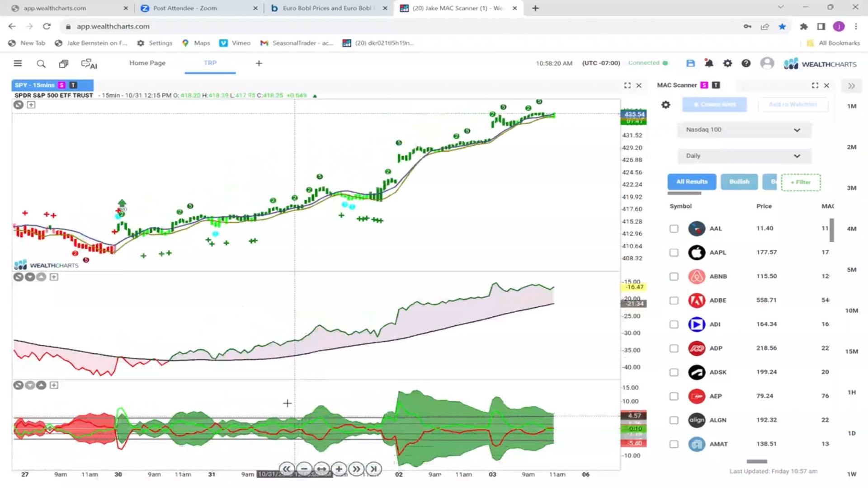Hide the middle indicator pane
Image resolution: width=868 pixels, height=488 pixels.
tap(18, 277)
